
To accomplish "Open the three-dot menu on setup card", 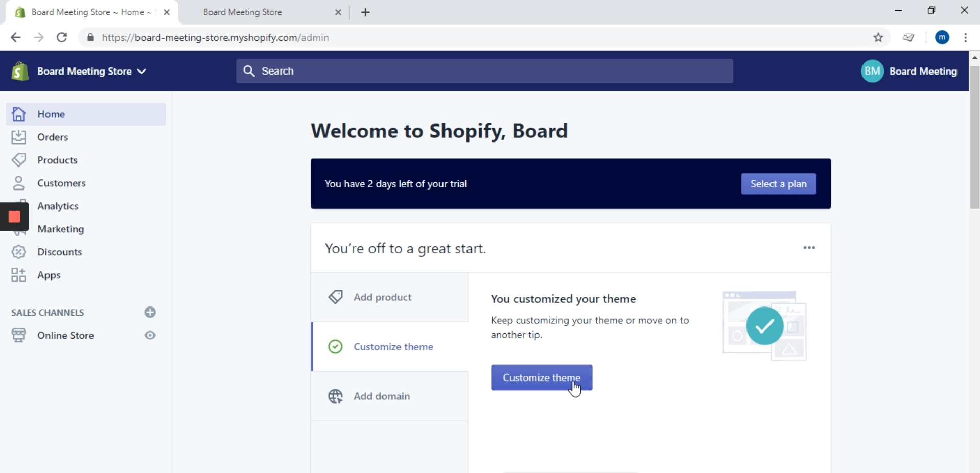I will click(809, 248).
